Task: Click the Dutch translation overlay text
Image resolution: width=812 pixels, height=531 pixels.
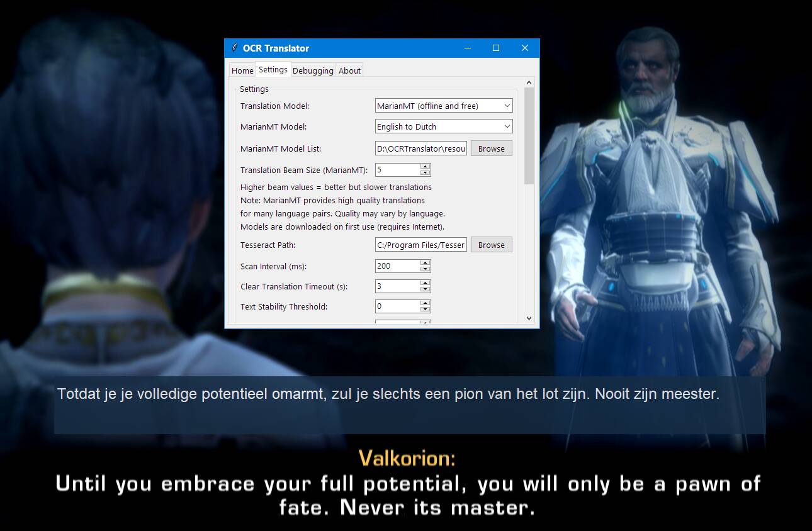Action: (x=388, y=394)
